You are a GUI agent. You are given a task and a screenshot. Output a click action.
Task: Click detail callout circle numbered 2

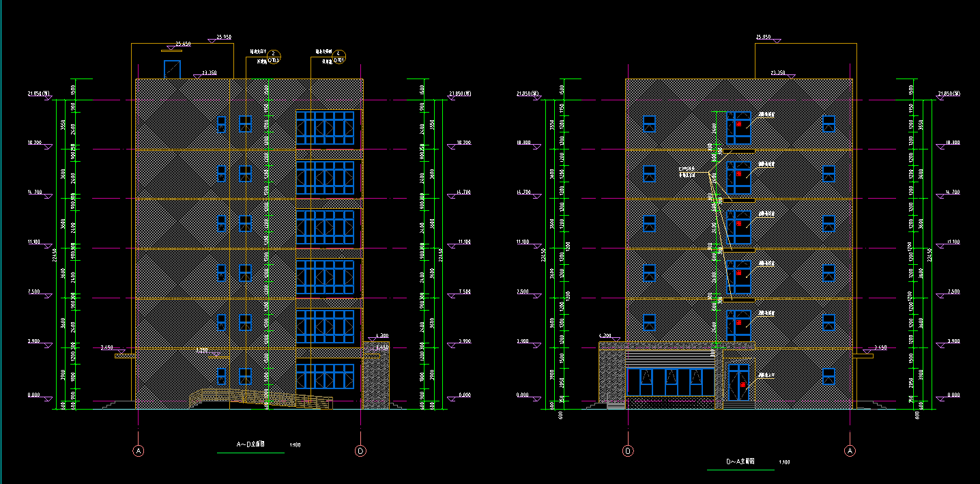[x=273, y=55]
